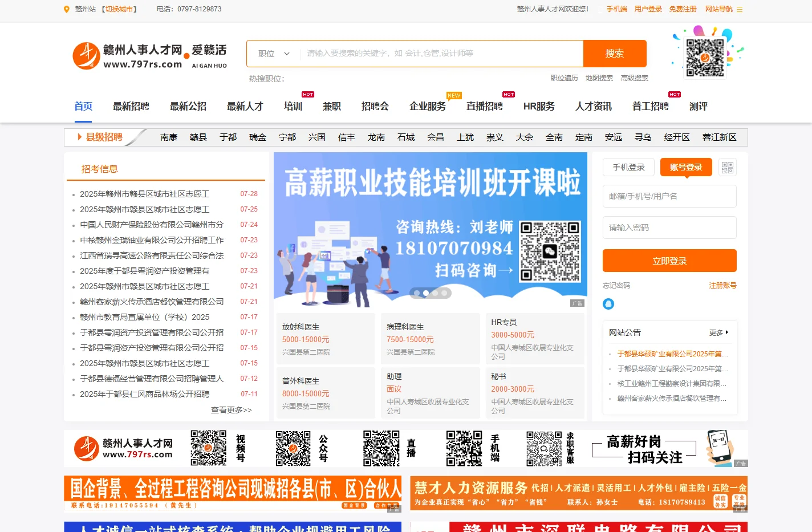Open the 培训 nav item
Viewport: 812px width, 532px height.
tap(293, 106)
